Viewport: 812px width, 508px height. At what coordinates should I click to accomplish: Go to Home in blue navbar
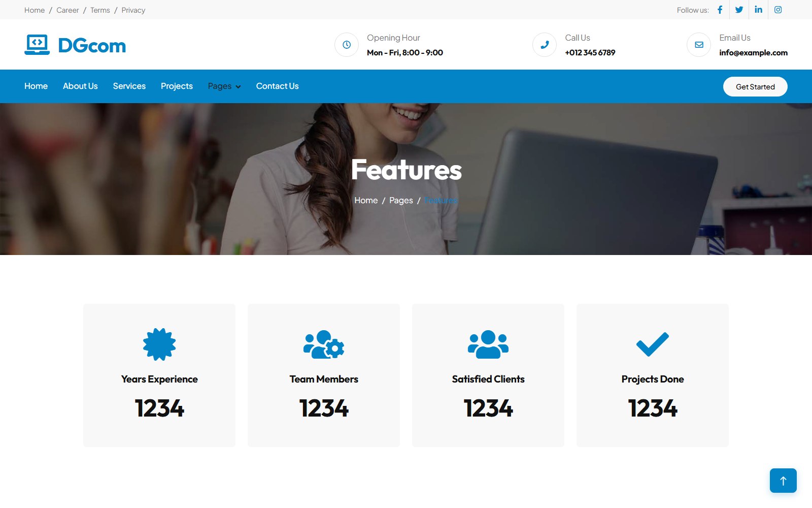coord(36,86)
